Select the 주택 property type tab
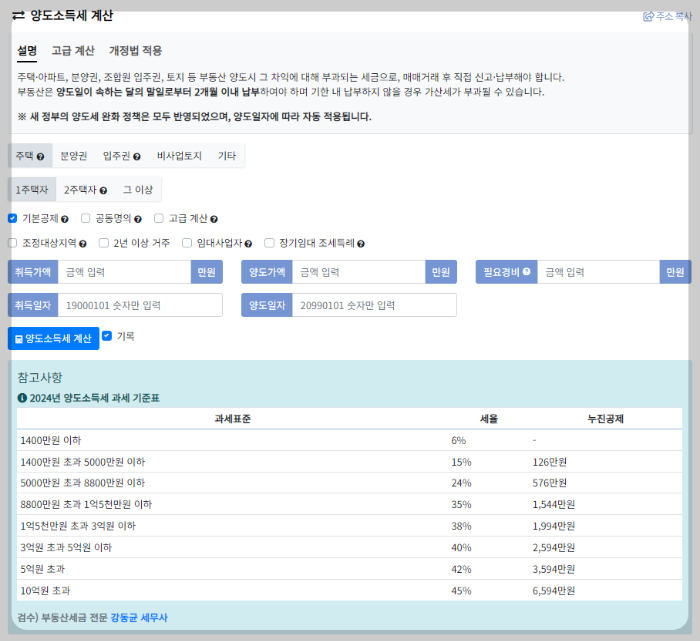This screenshot has height=641, width=700. pyautogui.click(x=30, y=156)
